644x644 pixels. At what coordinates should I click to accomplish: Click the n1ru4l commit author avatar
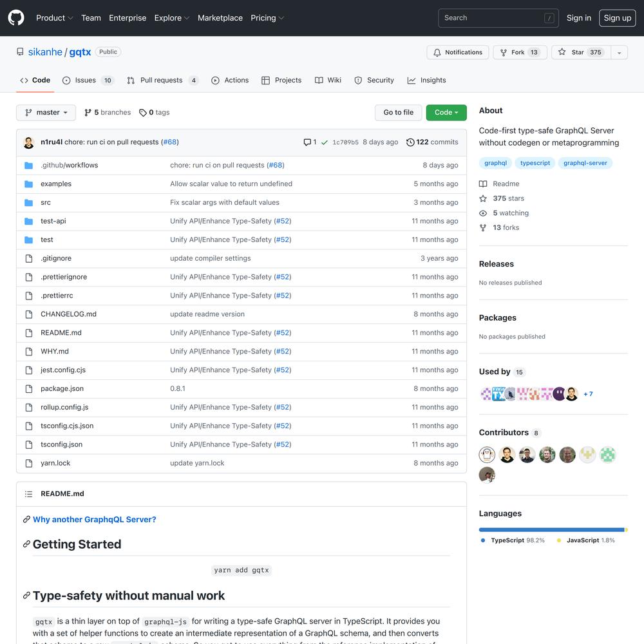(29, 142)
